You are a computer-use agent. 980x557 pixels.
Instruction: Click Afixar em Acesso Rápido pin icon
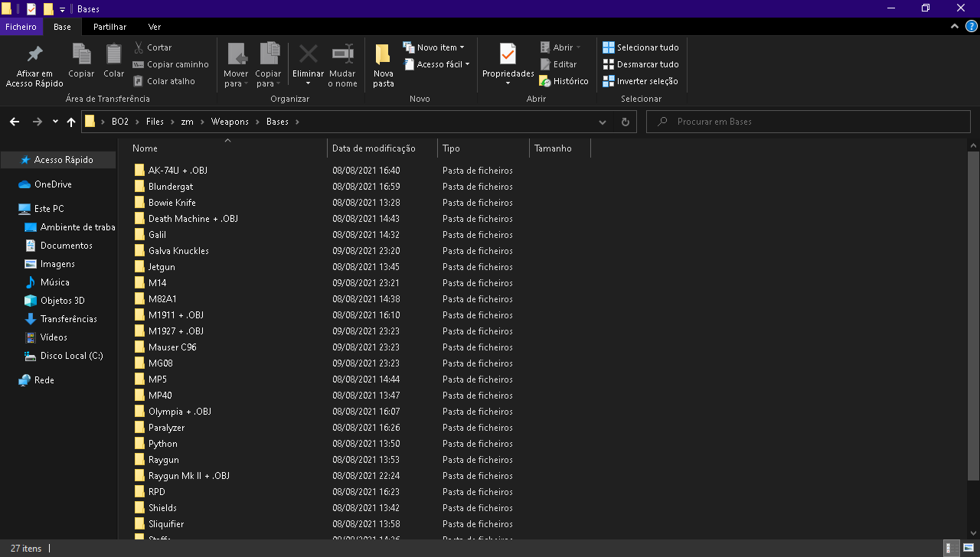click(34, 55)
